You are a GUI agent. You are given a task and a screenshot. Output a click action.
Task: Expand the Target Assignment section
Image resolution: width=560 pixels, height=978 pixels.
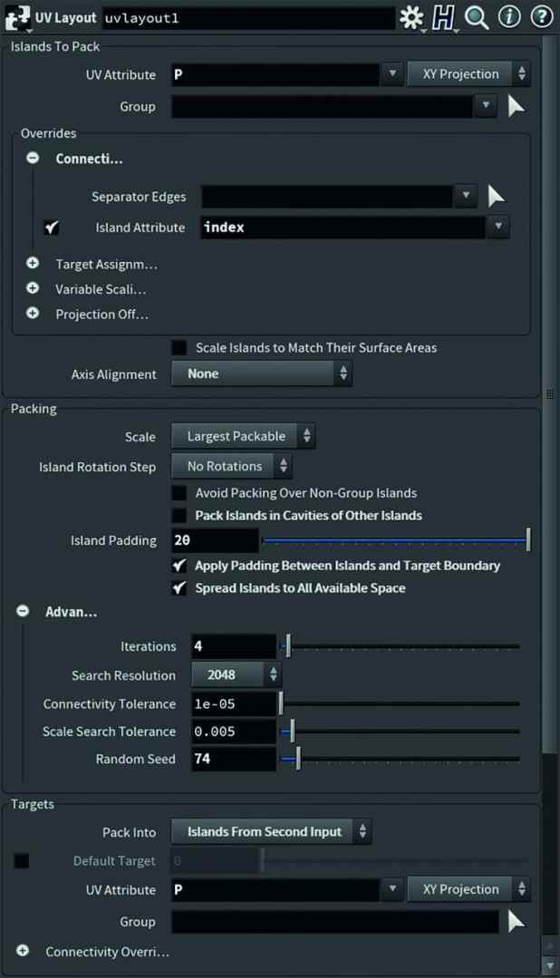click(x=33, y=262)
